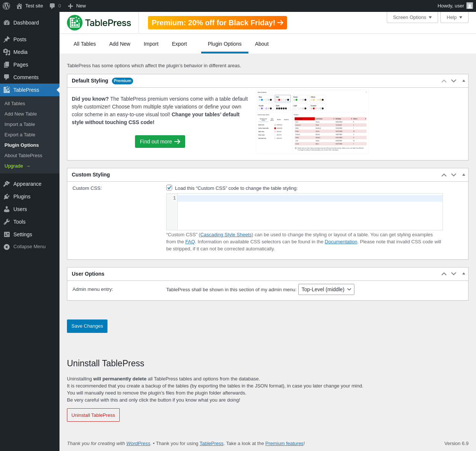The image size is (476, 451).
Task: Click the Black Friday premium banner
Action: tap(218, 23)
